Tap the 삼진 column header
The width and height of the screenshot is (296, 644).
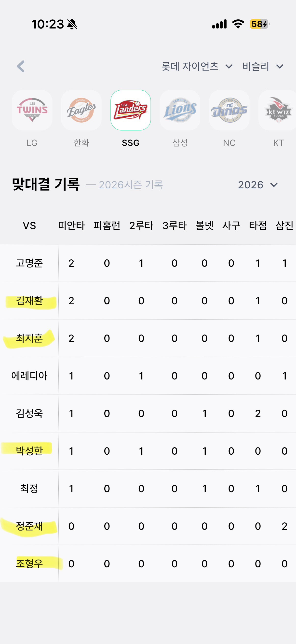click(x=284, y=225)
